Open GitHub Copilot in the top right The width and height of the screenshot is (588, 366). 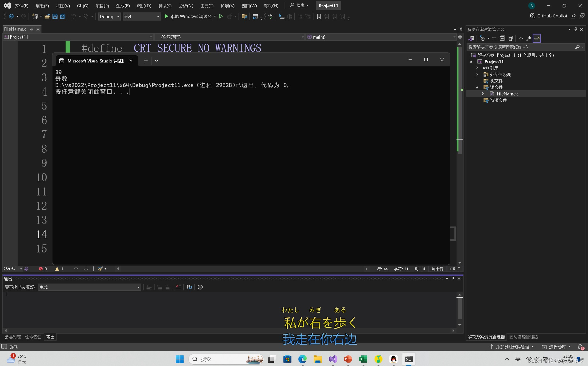click(x=548, y=16)
